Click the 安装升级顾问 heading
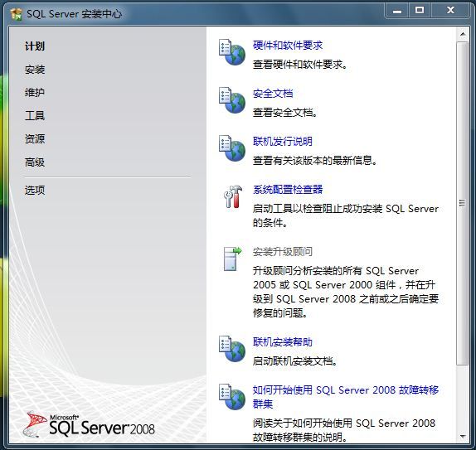Viewport: 476px width, 450px height. [282, 252]
